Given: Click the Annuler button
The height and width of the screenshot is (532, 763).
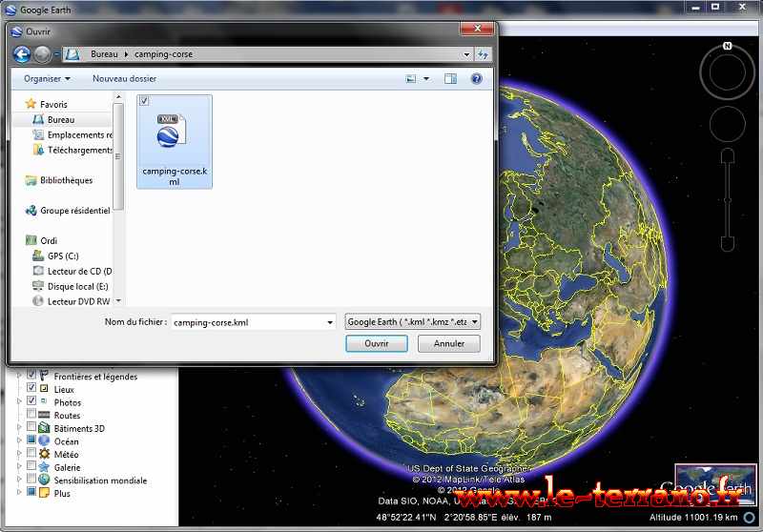Looking at the screenshot, I should coord(448,343).
